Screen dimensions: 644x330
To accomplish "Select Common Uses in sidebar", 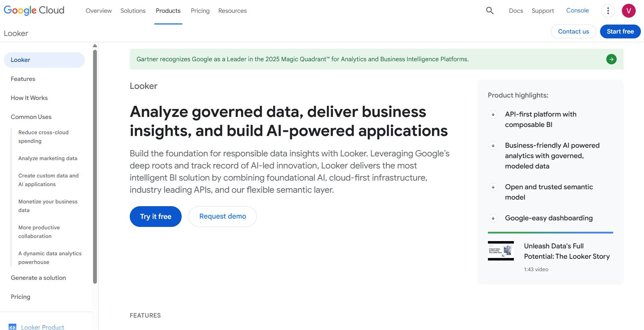I will [31, 117].
